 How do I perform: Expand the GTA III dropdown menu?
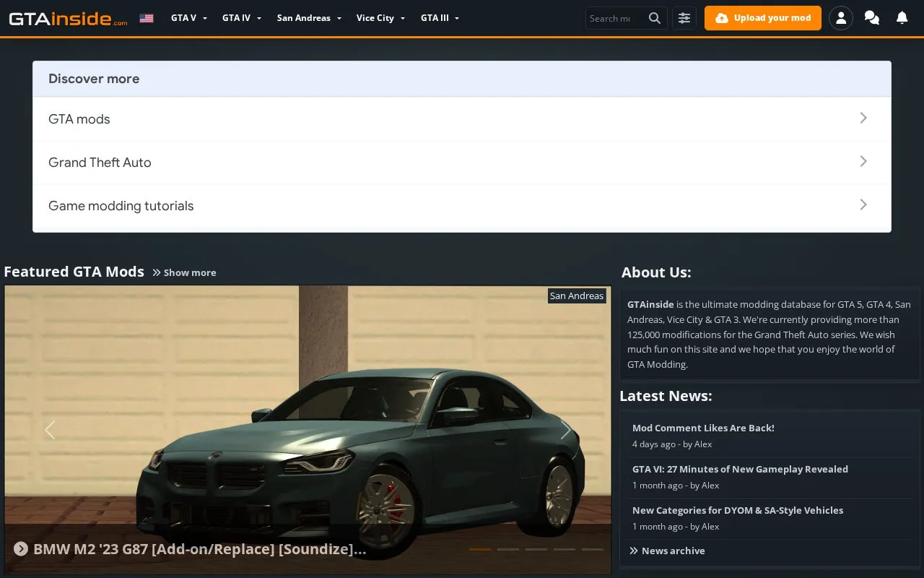(440, 18)
